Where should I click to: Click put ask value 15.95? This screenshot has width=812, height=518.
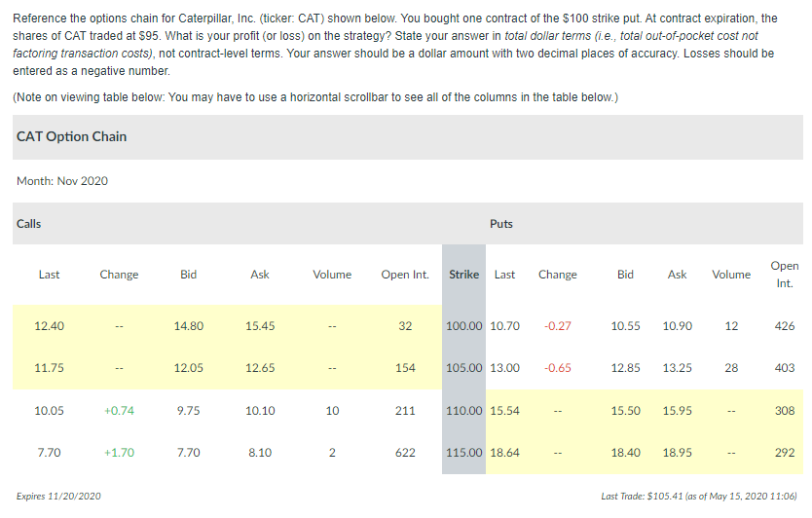(x=677, y=411)
